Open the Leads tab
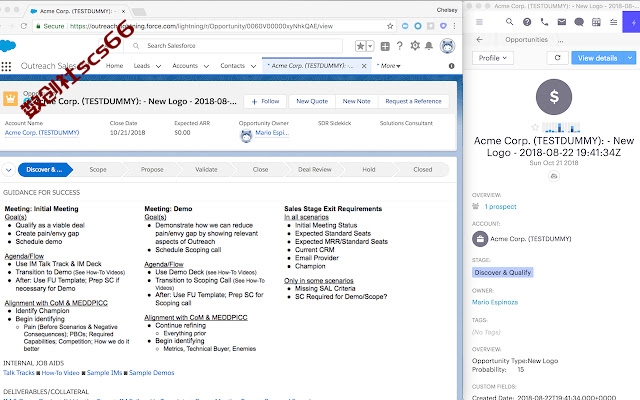 (x=142, y=66)
